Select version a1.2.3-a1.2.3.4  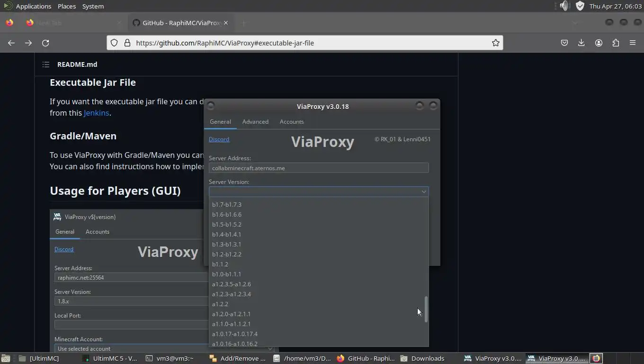click(x=319, y=294)
